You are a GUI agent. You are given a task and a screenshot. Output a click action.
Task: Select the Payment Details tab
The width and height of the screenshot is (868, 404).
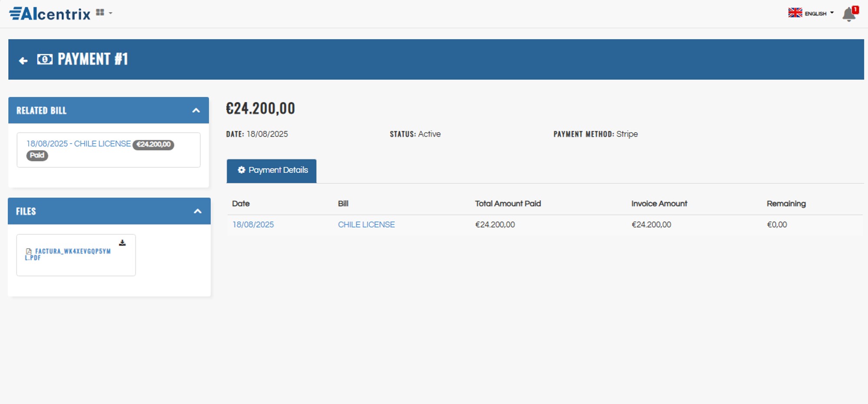(272, 171)
